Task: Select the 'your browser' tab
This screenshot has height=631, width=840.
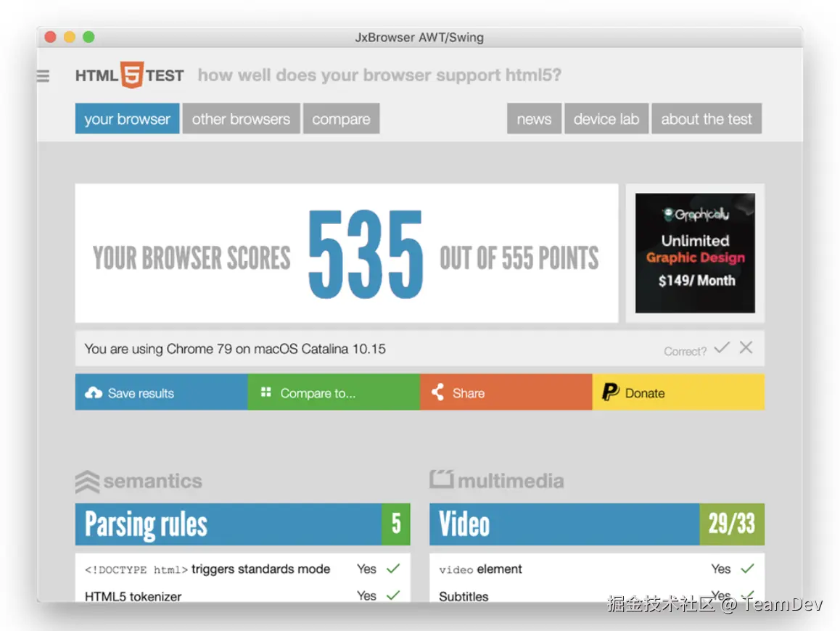Action: 127,118
